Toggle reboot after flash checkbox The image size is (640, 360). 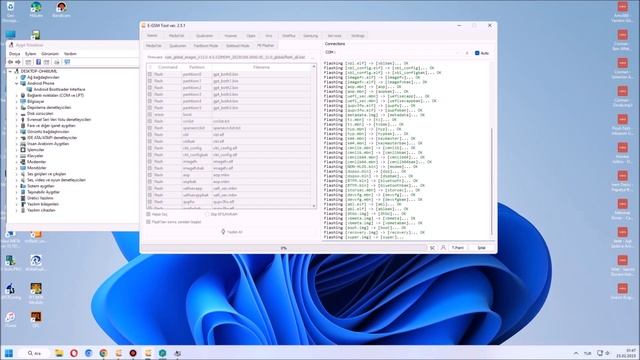(x=148, y=222)
